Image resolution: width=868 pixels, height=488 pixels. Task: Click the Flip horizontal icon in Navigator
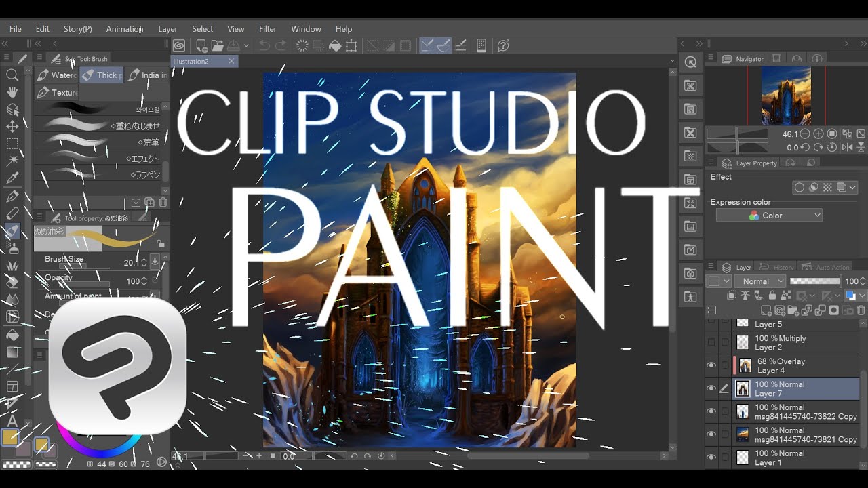pyautogui.click(x=846, y=147)
